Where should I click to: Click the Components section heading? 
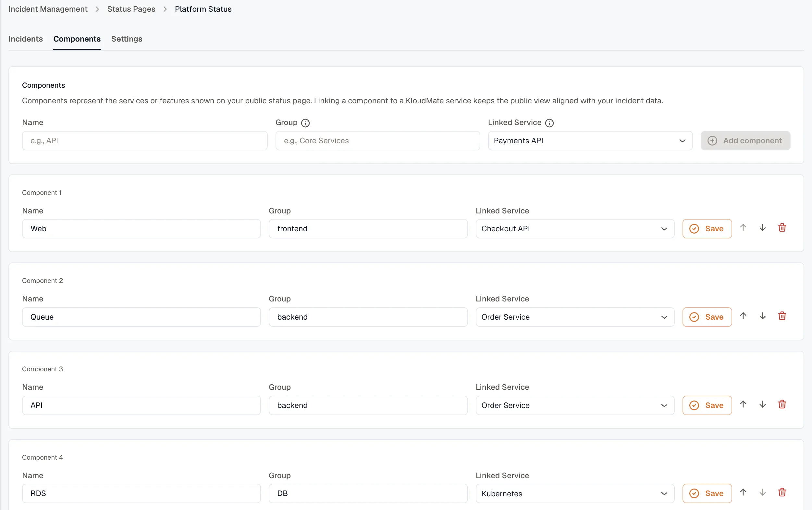click(43, 85)
